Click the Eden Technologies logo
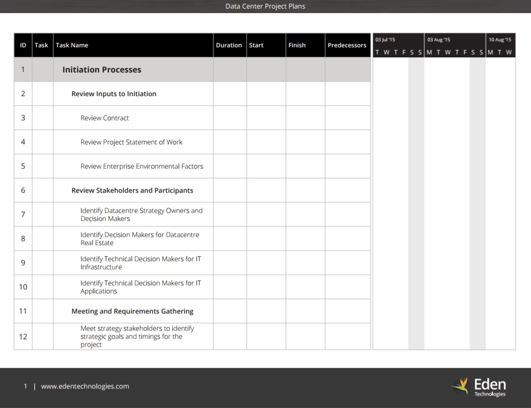 (x=479, y=387)
